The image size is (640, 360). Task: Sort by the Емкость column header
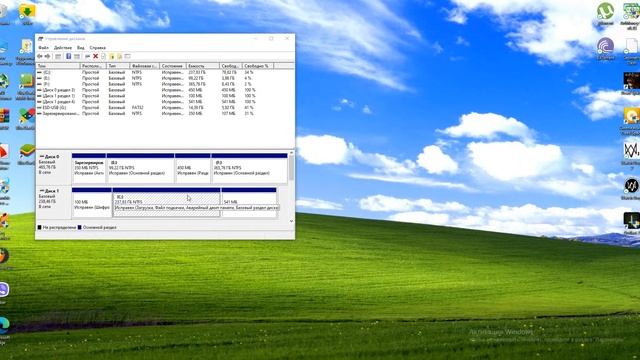click(202, 66)
